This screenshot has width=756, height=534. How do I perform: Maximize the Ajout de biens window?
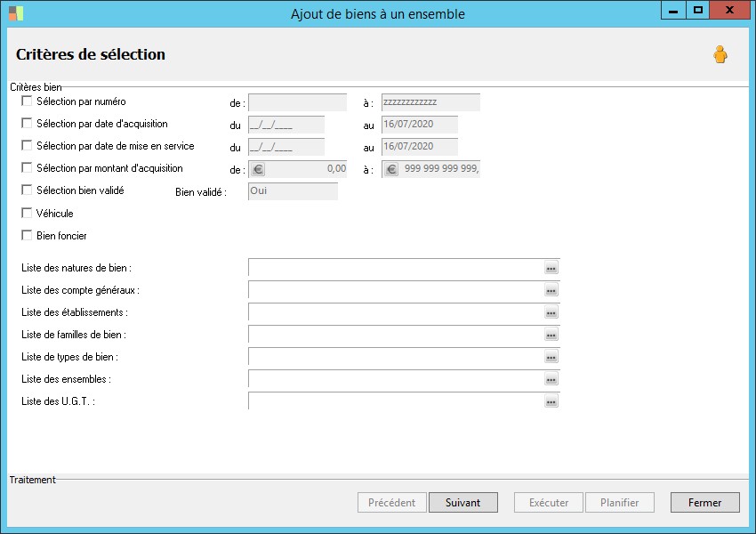pyautogui.click(x=698, y=11)
